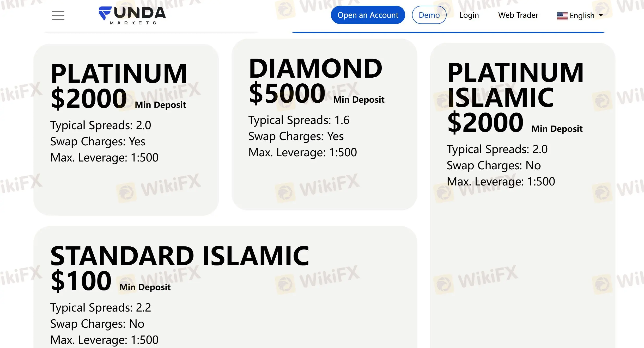Click the Open an Account button

(368, 15)
